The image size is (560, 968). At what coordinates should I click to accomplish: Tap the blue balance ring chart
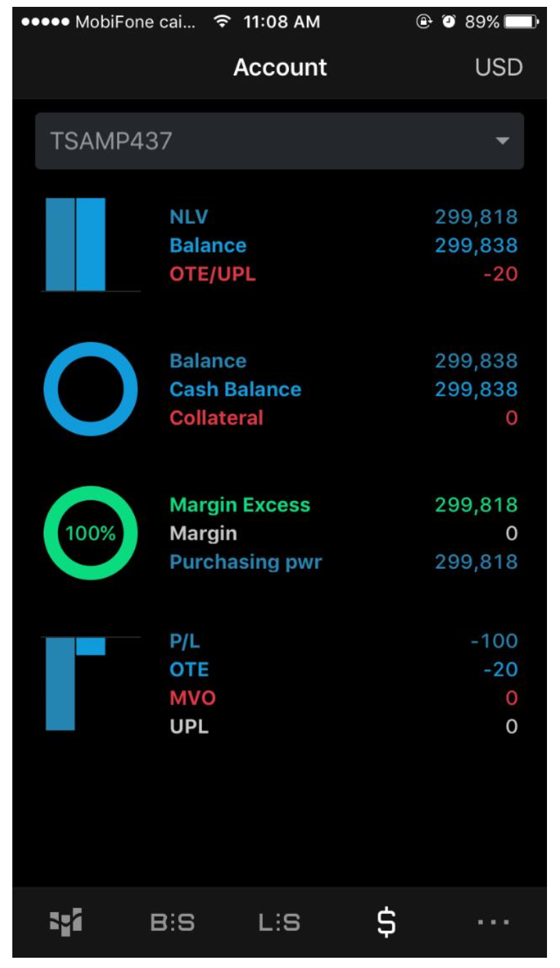click(90, 389)
